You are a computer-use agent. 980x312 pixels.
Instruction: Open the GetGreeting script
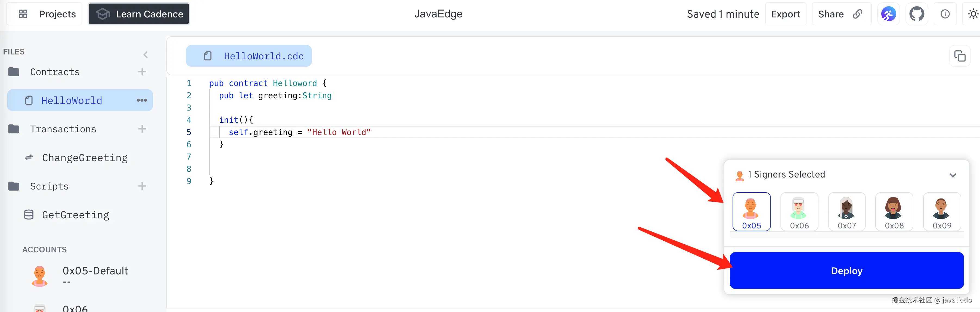point(75,215)
